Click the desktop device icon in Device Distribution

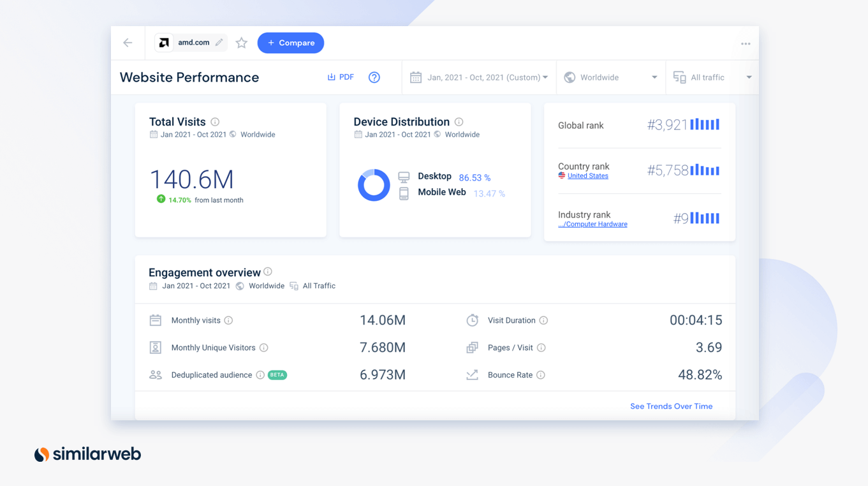(x=404, y=176)
